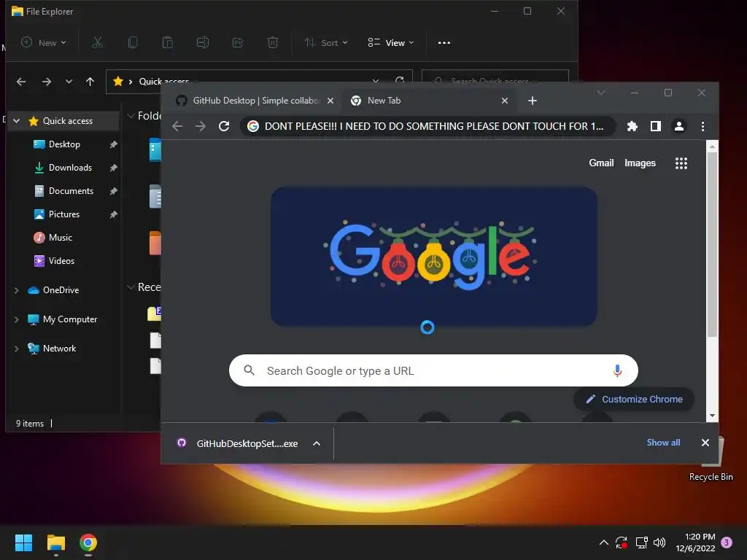Viewport: 747px width, 560px height.
Task: Open the Sort dropdown in File Explorer
Action: click(326, 43)
